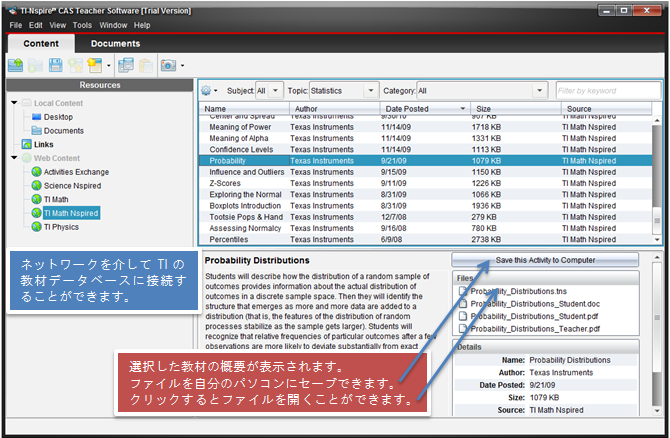Switch to the Content tab
Screen dimensions: 670x438
click(x=41, y=44)
